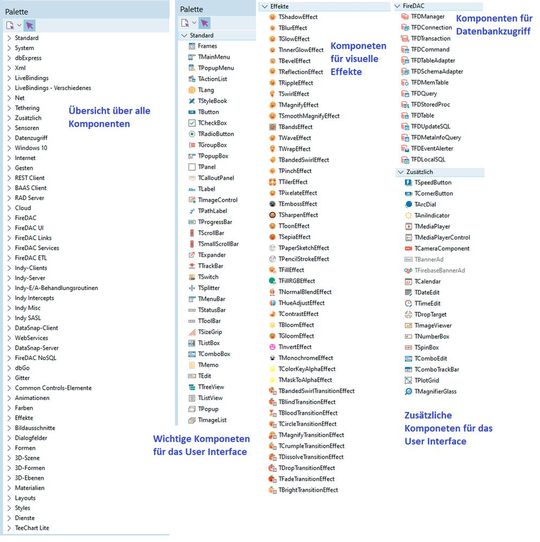Viewport: 540px width, 542px height.
Task: Click the TCalendar entry text
Action: pyautogui.click(x=428, y=281)
